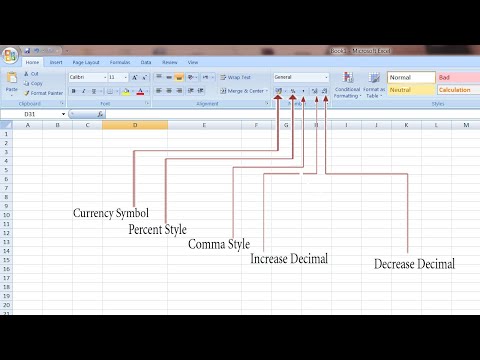Open the Name Box dropdown beside D31
This screenshot has height=360, width=480.
[x=63, y=114]
